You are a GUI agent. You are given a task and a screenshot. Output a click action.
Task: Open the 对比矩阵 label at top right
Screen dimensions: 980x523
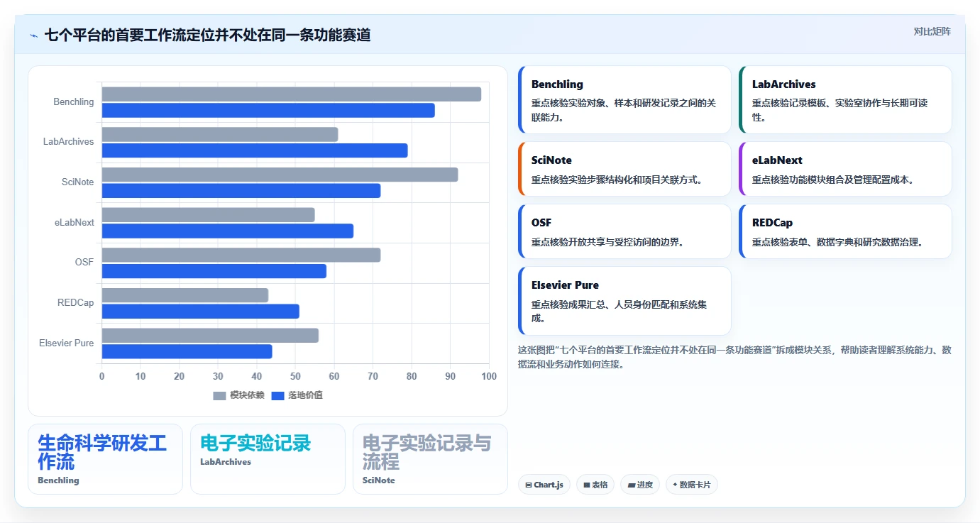click(932, 31)
